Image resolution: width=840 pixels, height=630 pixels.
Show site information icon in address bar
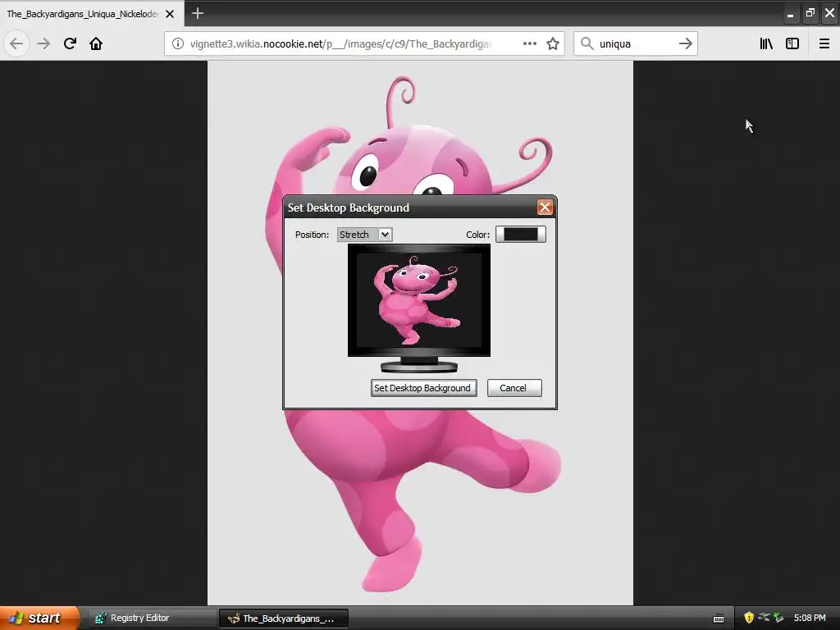pyautogui.click(x=178, y=43)
